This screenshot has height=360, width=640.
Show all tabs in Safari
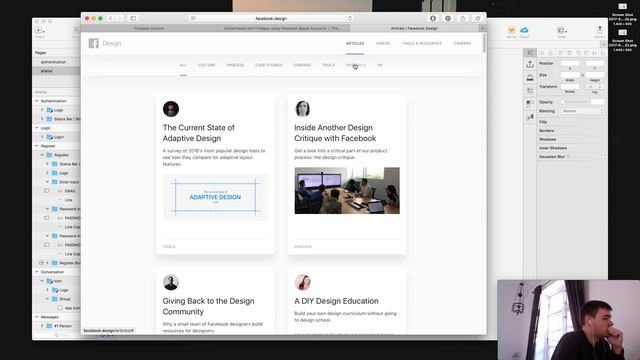pos(477,18)
